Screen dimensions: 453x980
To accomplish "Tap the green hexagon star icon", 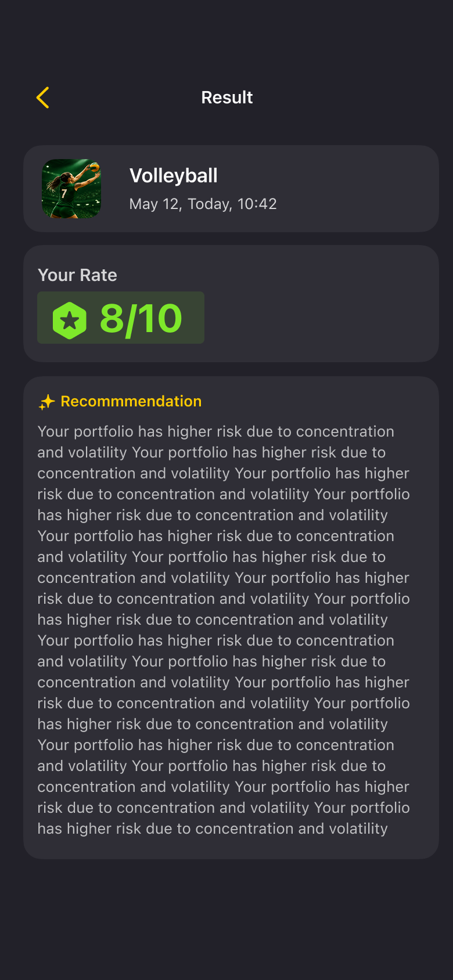I will 70,320.
